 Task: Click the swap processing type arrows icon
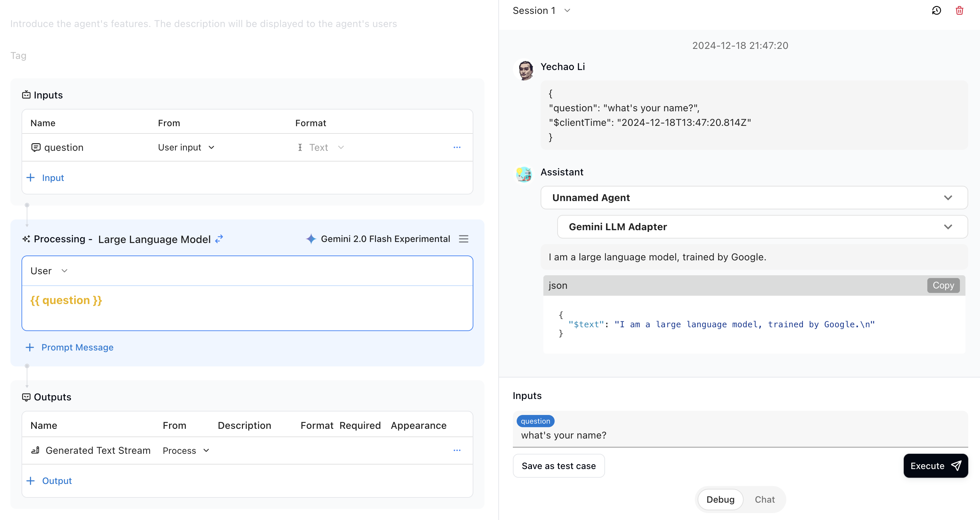pos(219,239)
